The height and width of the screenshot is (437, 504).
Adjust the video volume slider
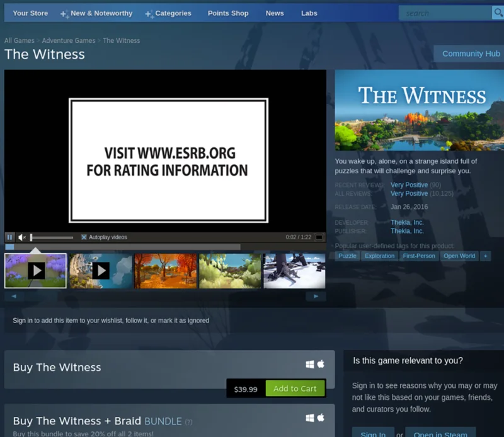click(52, 237)
